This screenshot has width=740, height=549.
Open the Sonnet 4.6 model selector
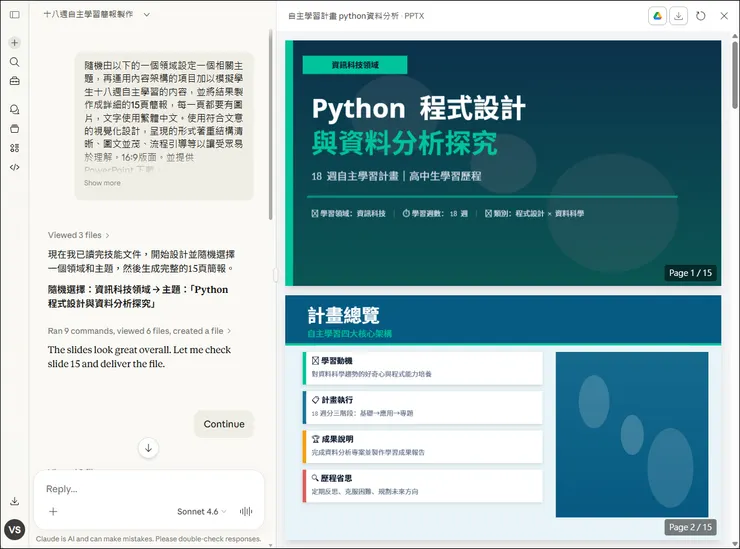[201, 511]
